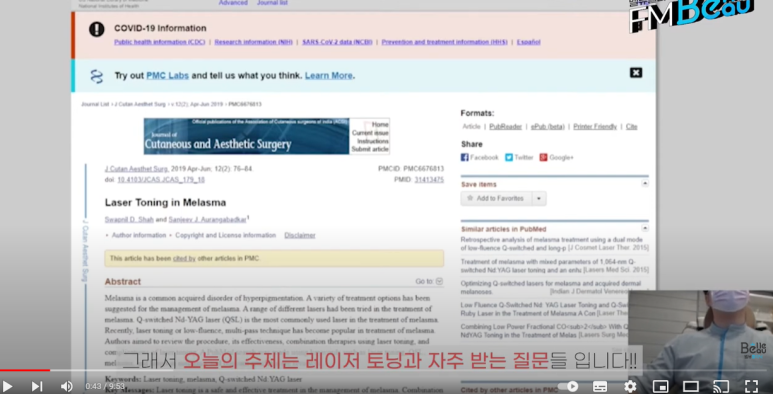The image size is (773, 394).
Task: Open author Swapnil D. Shah
Action: point(129,219)
